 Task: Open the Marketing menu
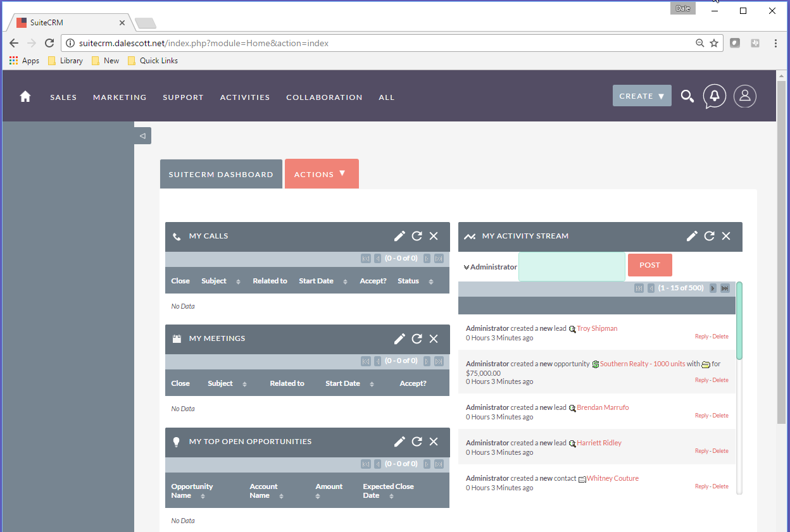(120, 97)
